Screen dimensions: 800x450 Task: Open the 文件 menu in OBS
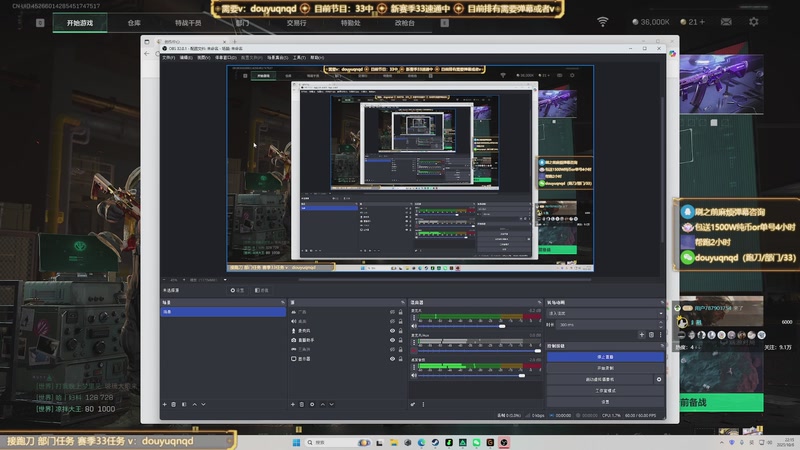click(168, 57)
